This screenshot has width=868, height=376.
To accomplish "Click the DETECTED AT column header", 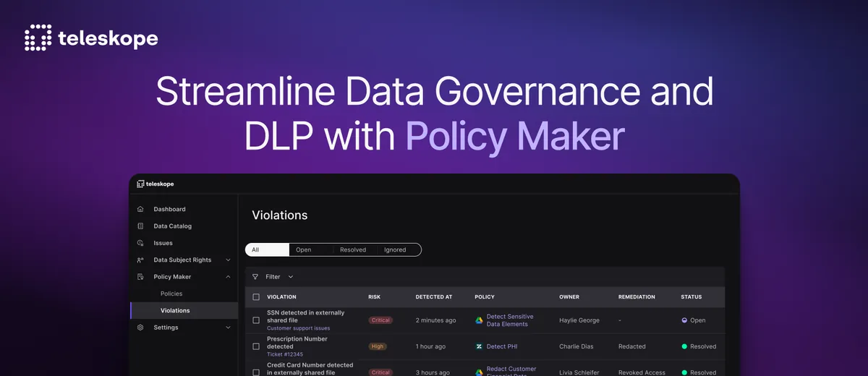I will (x=434, y=297).
